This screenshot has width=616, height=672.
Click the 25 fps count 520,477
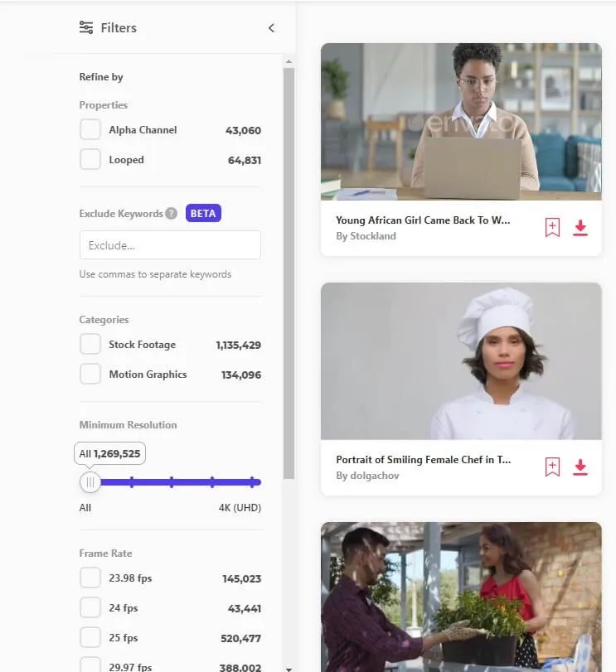click(x=241, y=639)
